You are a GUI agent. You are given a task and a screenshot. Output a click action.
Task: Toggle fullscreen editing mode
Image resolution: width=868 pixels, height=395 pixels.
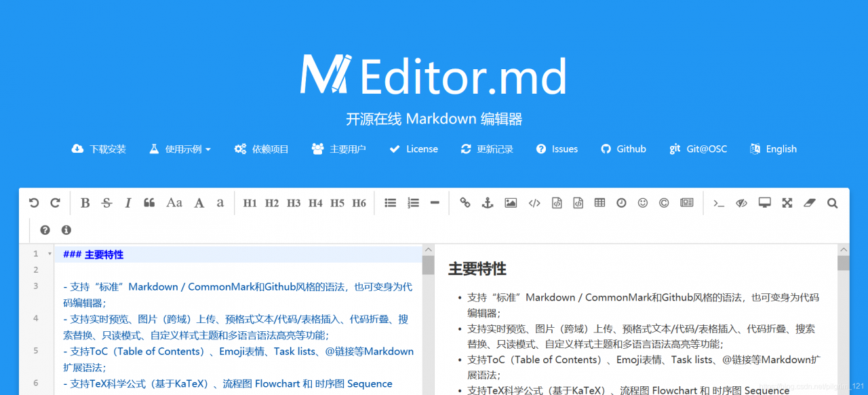click(787, 202)
